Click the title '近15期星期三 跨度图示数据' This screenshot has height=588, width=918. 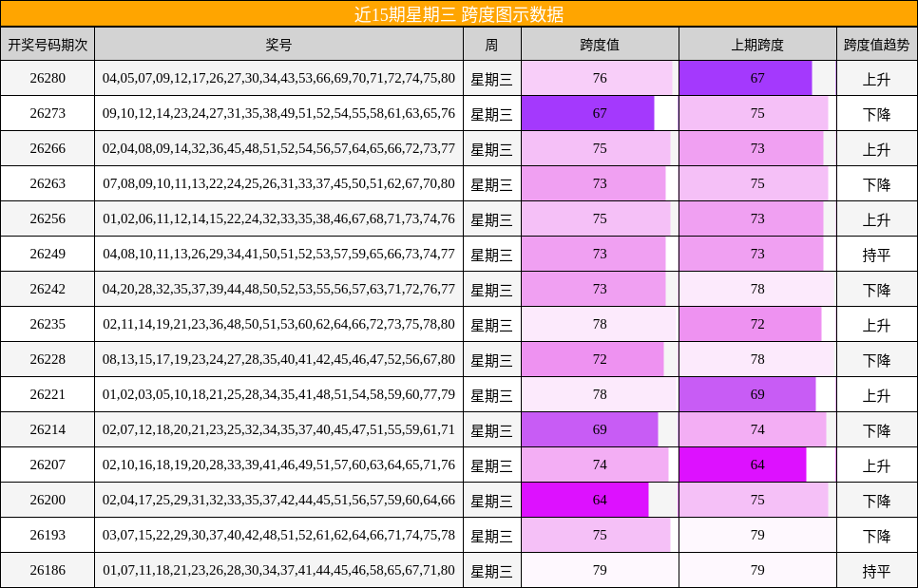tap(459, 14)
